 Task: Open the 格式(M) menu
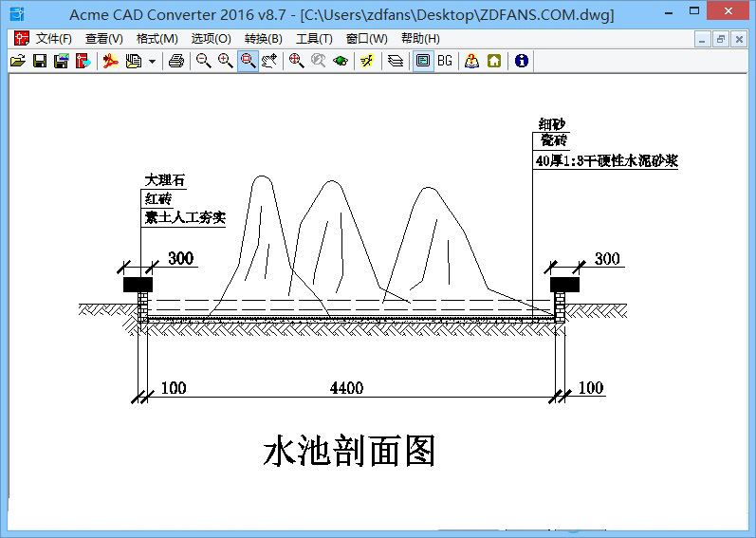(157, 39)
